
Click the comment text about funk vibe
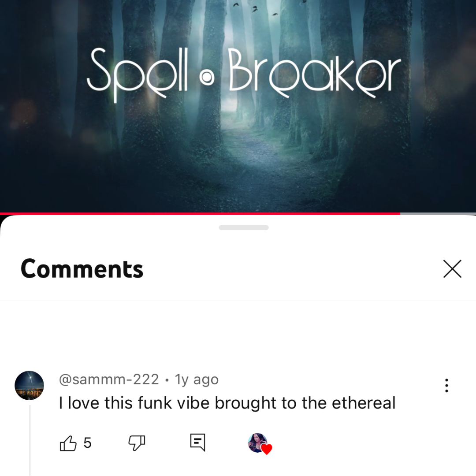coord(227,403)
